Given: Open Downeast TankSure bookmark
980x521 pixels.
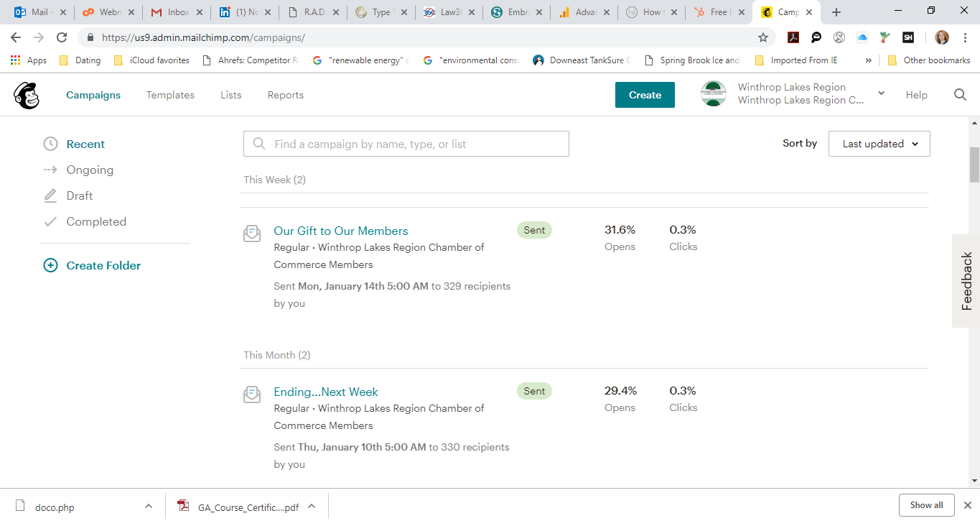Looking at the screenshot, I should [582, 60].
